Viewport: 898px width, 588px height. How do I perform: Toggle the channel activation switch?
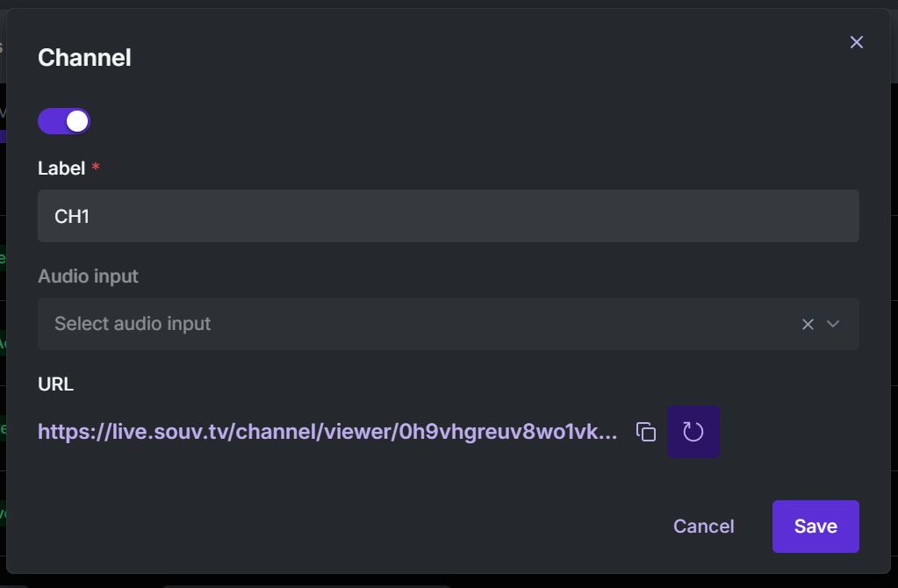(x=63, y=121)
